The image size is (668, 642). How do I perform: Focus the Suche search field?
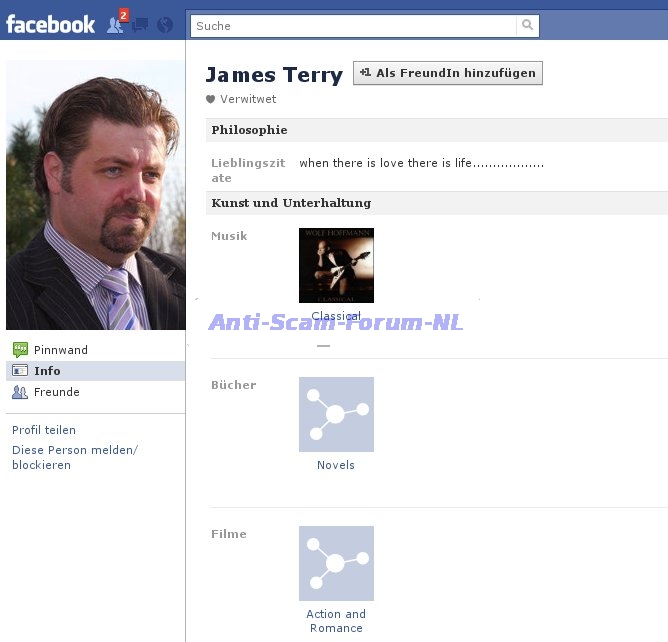354,26
